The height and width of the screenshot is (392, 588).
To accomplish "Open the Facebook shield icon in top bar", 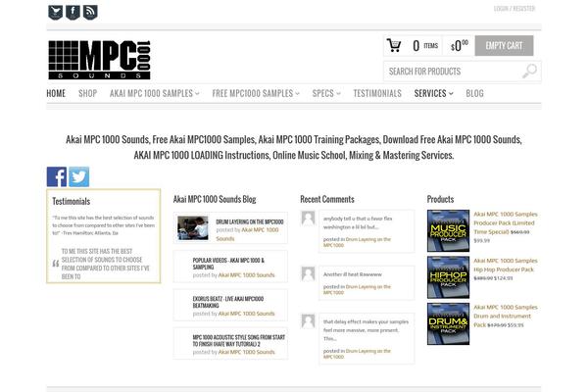I will 73,12.
